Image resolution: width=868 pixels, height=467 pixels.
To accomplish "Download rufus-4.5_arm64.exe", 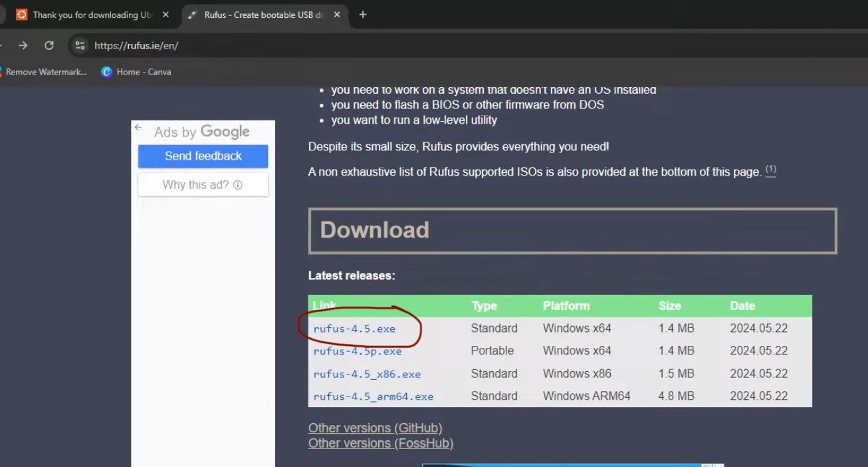I will pyautogui.click(x=374, y=396).
